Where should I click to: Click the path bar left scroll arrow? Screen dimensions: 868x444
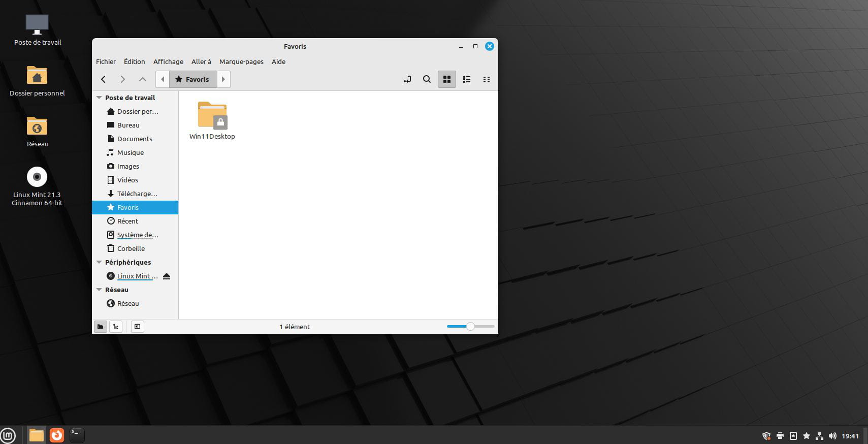point(163,79)
